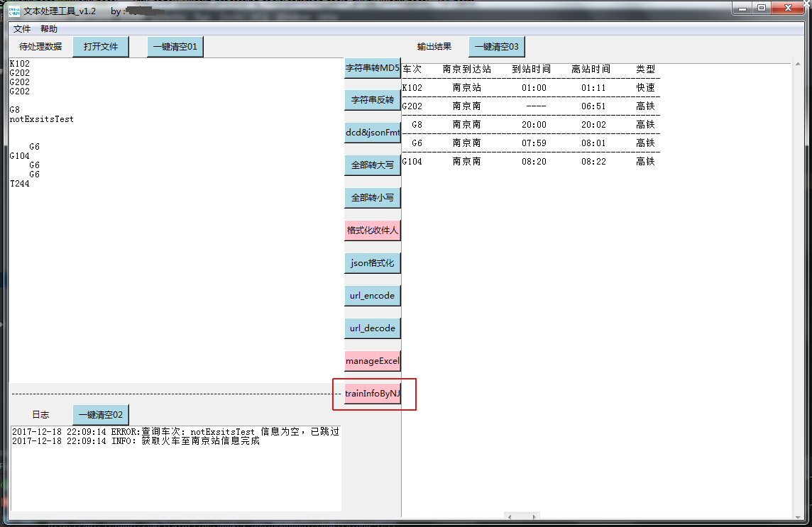Click the ERROR log line
812x527 pixels.
(x=175, y=432)
